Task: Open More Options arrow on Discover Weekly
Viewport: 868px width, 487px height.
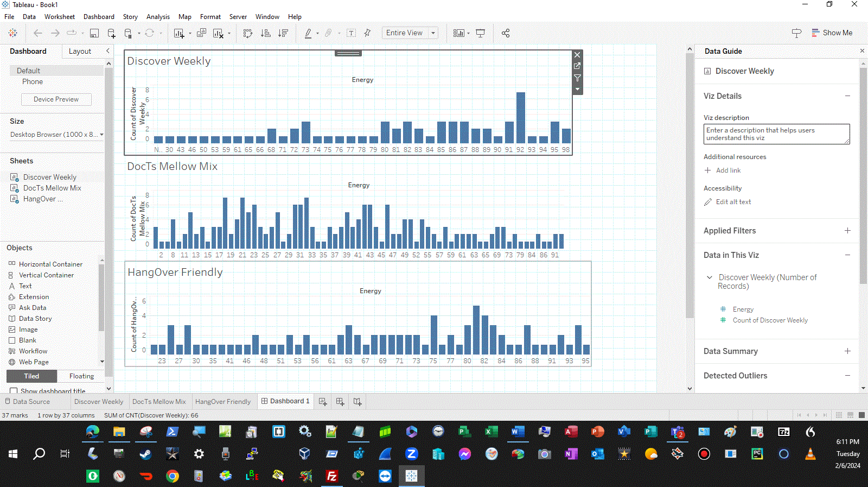Action: (577, 89)
